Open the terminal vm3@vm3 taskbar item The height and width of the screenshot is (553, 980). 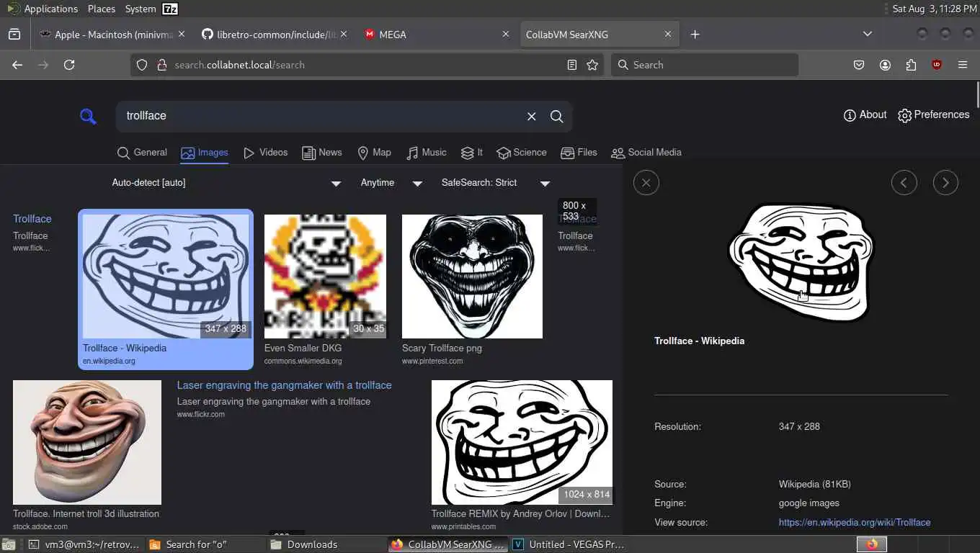coord(84,544)
